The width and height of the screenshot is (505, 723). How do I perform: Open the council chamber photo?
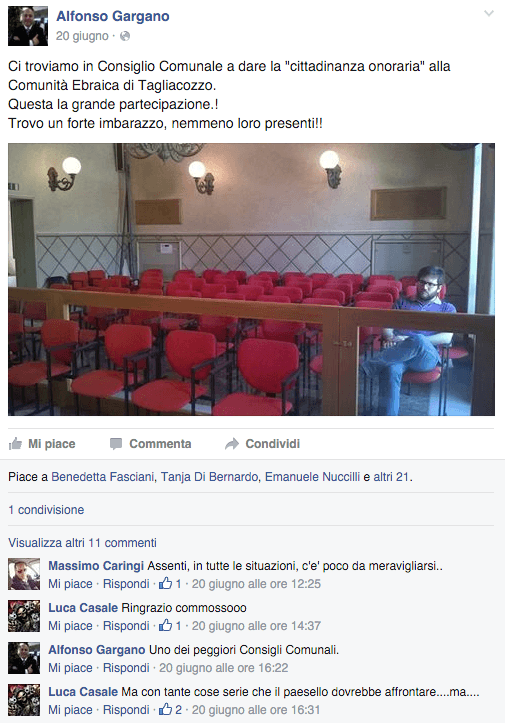(x=251, y=279)
